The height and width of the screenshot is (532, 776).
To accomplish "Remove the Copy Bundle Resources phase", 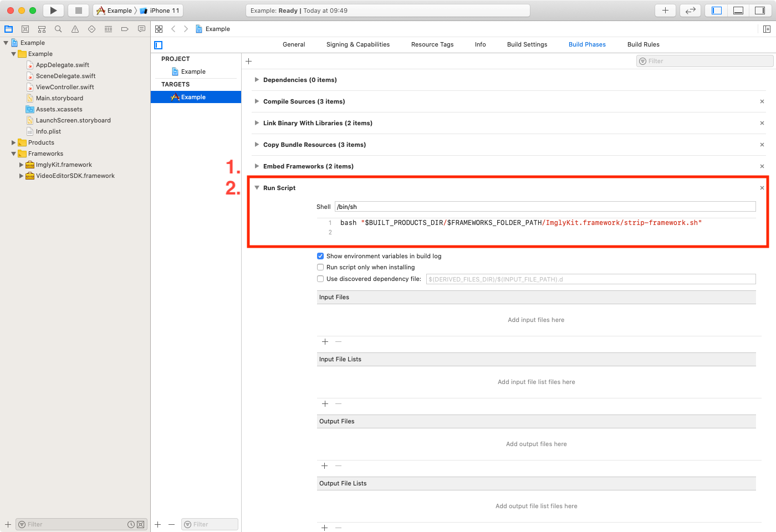I will click(762, 145).
